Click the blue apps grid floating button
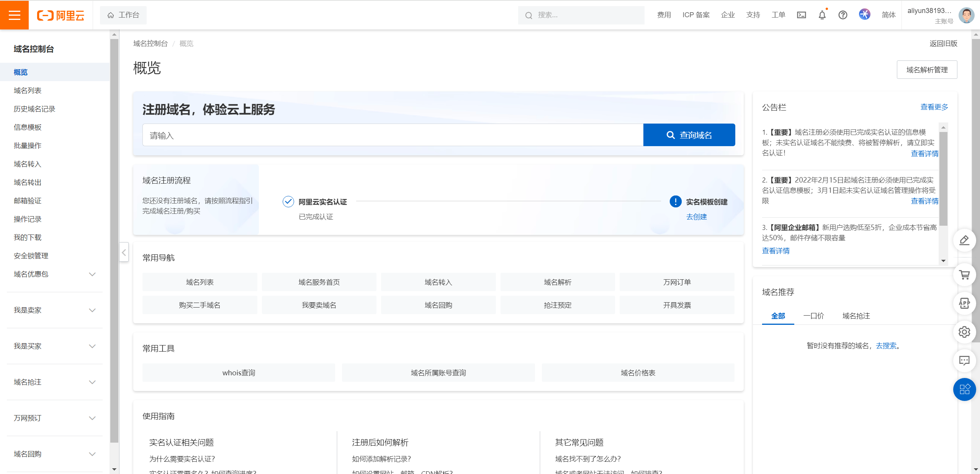The height and width of the screenshot is (474, 980). 964,389
